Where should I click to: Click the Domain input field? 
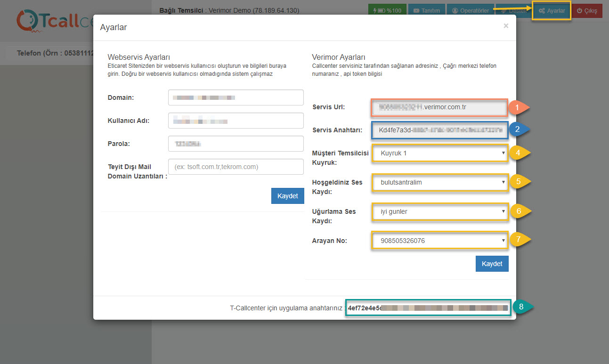pyautogui.click(x=235, y=98)
